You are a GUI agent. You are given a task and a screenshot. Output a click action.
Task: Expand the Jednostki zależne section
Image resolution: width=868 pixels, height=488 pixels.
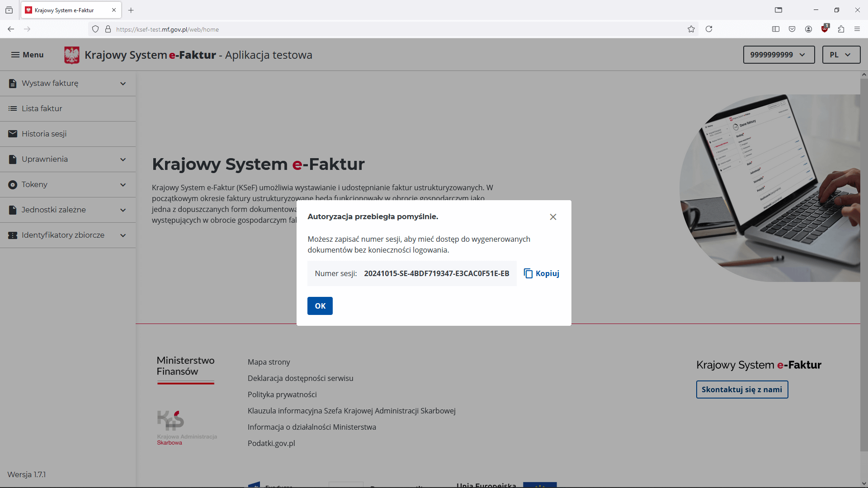click(x=123, y=210)
